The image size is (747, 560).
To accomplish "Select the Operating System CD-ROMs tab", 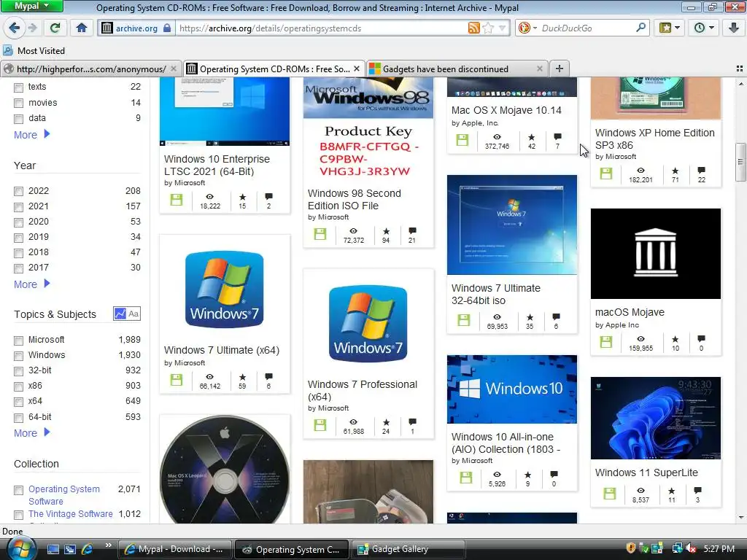I will [274, 69].
